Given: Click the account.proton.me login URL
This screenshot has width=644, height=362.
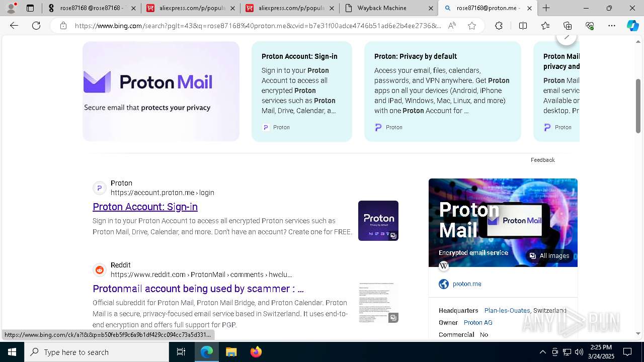Looking at the screenshot, I should [163, 193].
